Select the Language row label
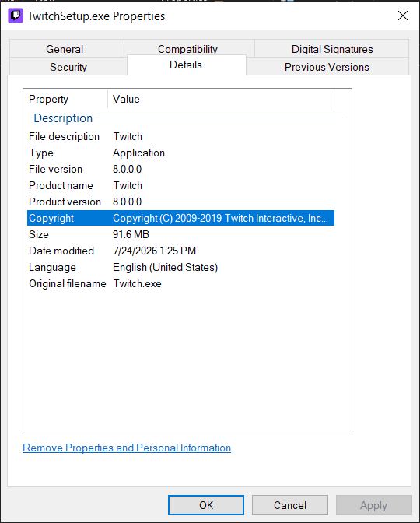420x523 pixels. 52,267
